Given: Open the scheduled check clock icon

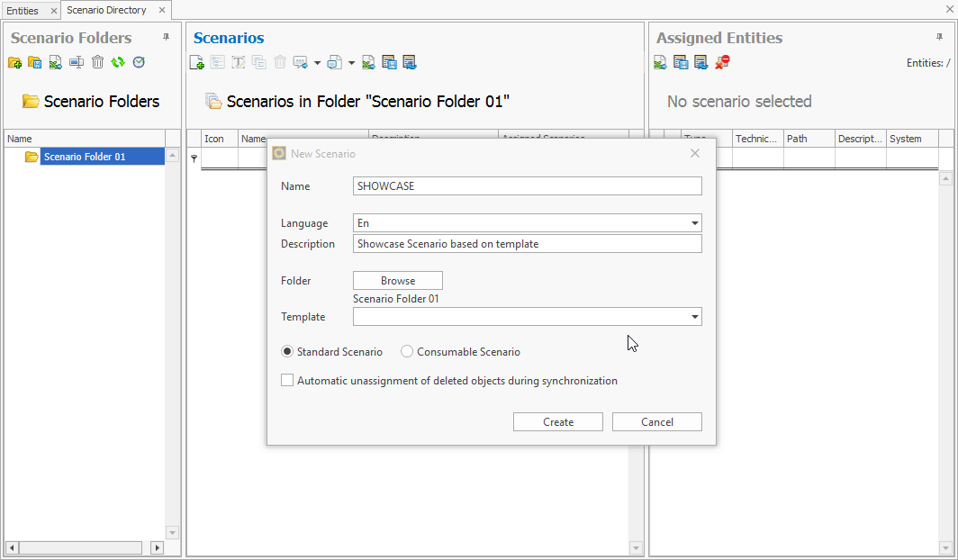Looking at the screenshot, I should [x=139, y=63].
